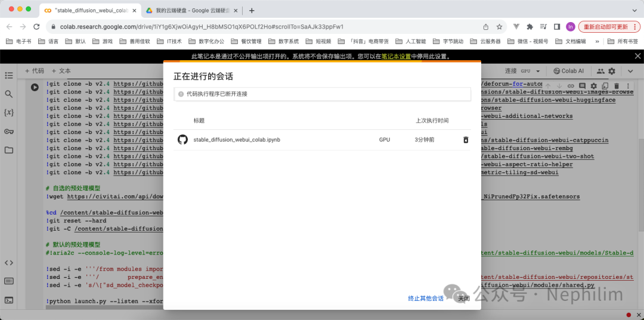Image resolution: width=644 pixels, height=320 pixels.
Task: Open the 笔记本设置 link in banner
Action: 396,56
